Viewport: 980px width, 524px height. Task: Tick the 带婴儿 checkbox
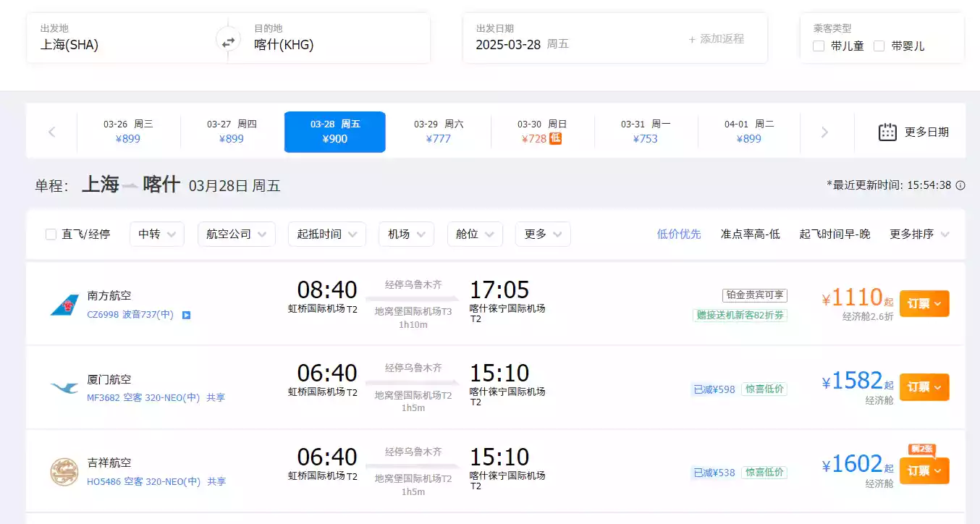coord(879,46)
